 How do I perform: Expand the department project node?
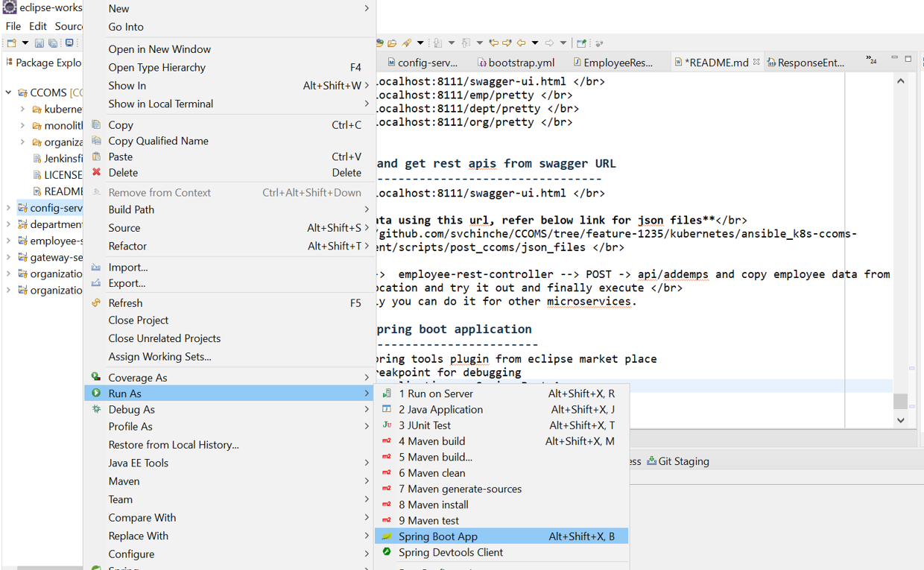coord(9,224)
